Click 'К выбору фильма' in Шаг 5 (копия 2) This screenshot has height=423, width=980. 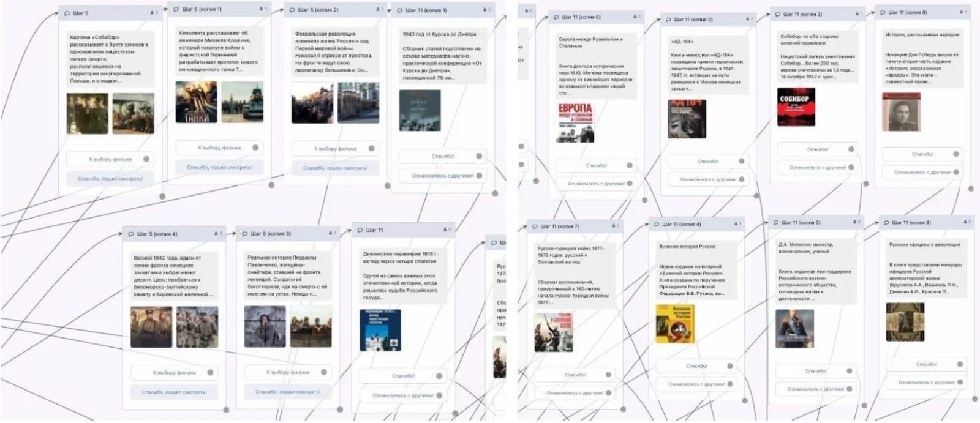335,149
